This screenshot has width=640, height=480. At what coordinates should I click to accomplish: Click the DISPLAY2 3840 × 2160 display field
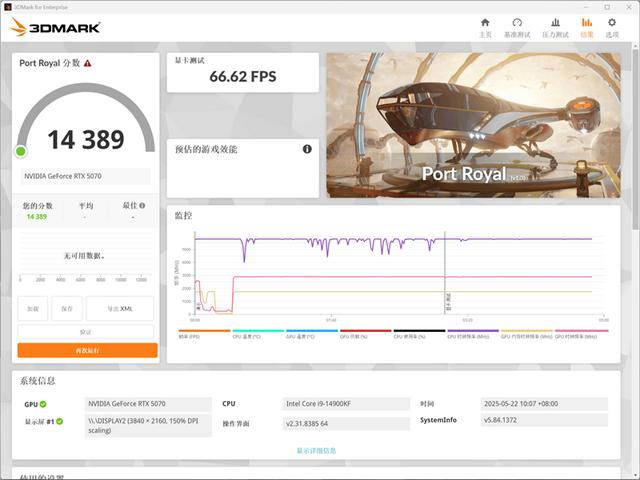[x=148, y=425]
